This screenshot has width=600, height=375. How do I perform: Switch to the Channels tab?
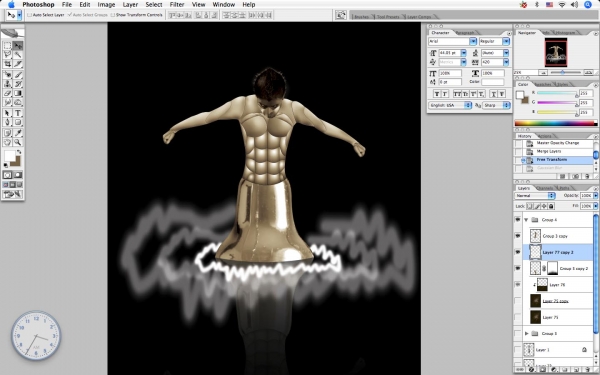pos(544,188)
